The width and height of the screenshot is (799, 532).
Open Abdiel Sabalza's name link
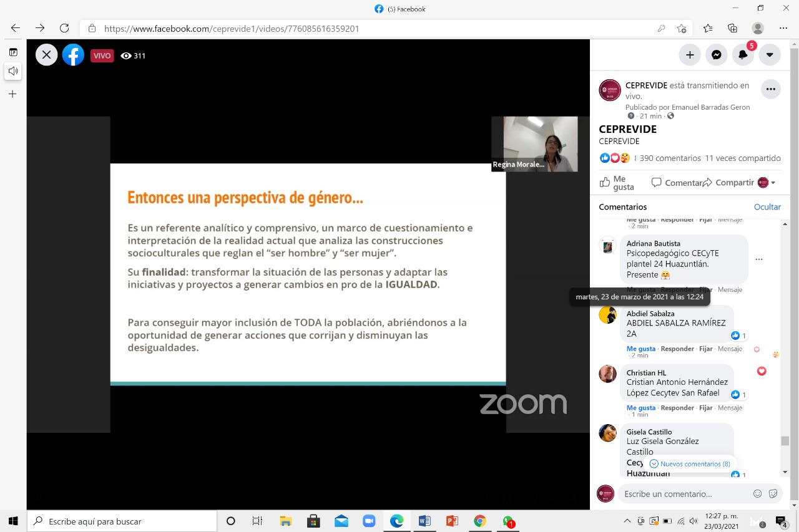pyautogui.click(x=650, y=313)
